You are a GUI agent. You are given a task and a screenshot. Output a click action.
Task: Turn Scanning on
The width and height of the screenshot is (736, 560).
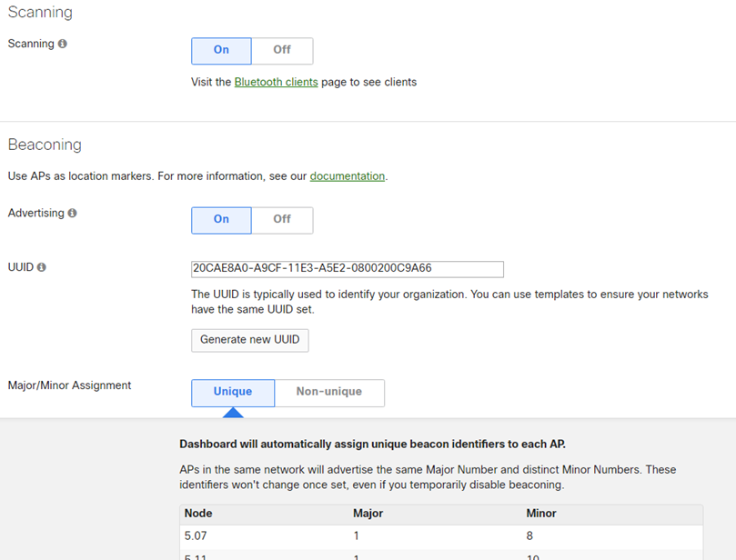tap(221, 50)
